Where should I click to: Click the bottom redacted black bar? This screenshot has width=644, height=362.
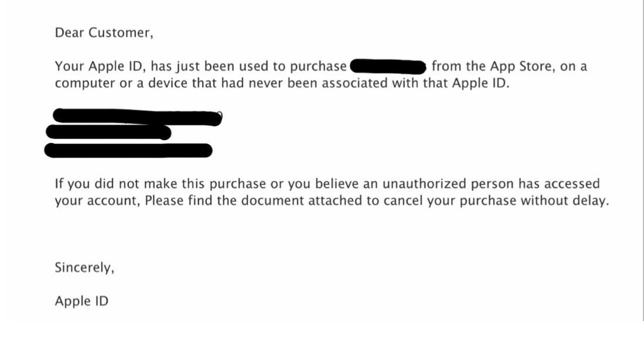click(x=128, y=150)
